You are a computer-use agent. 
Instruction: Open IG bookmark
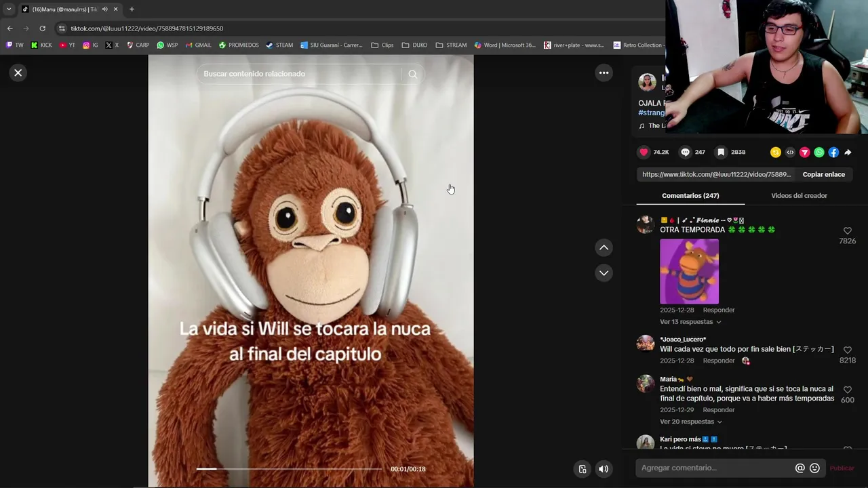pos(90,45)
